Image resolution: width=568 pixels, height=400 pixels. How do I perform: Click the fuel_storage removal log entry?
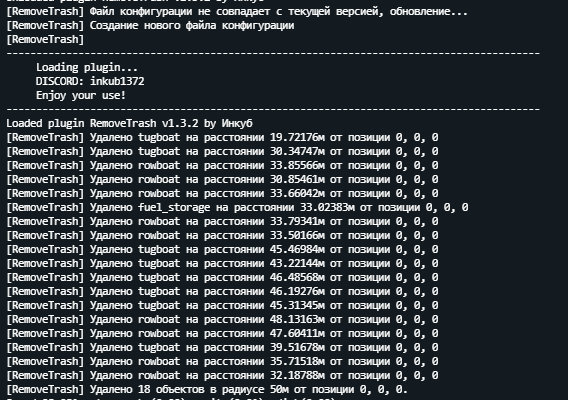tap(237, 208)
